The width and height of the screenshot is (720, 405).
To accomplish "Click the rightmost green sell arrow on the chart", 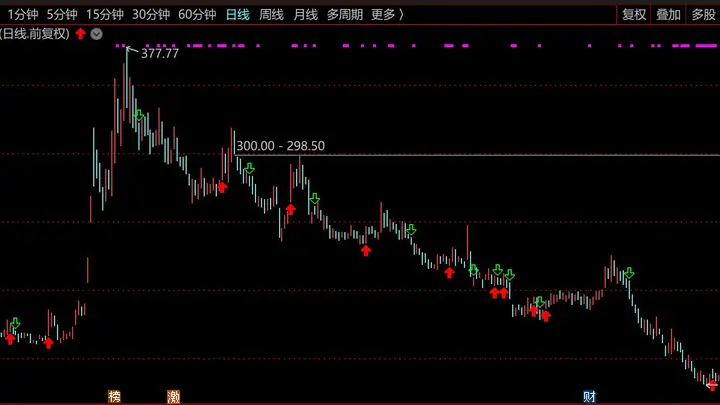I will click(629, 273).
